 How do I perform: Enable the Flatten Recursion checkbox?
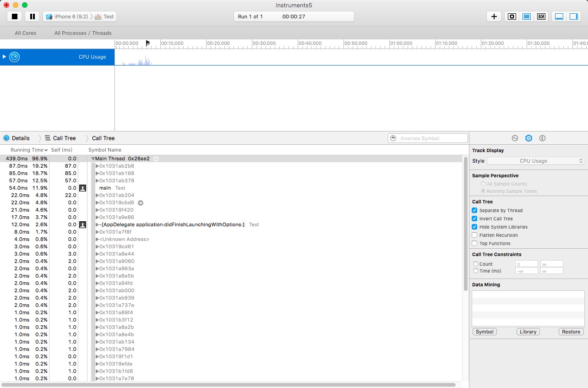[x=474, y=235]
